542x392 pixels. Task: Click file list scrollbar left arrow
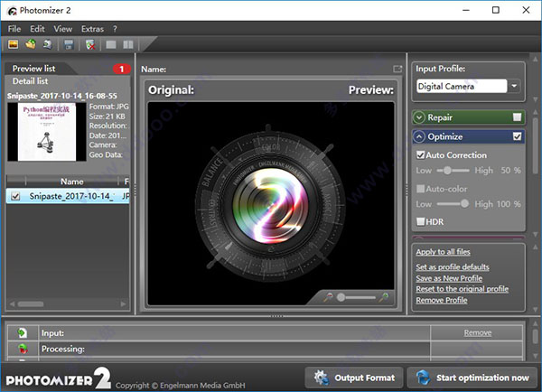click(x=12, y=304)
